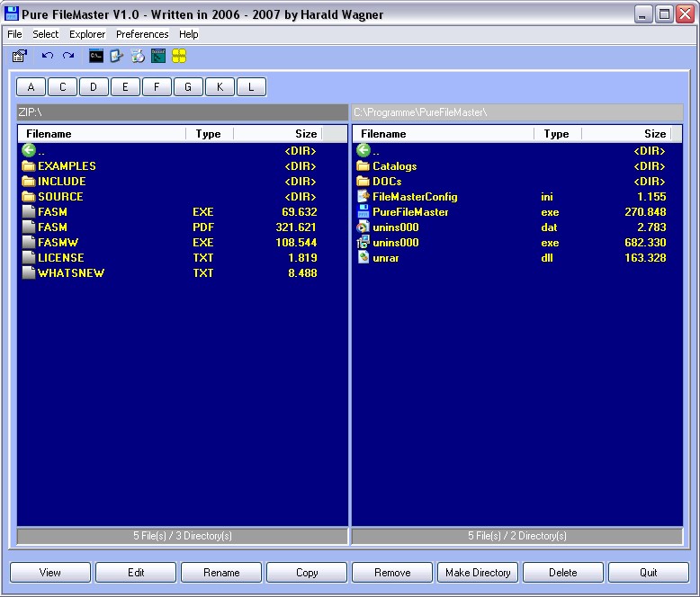Click the yellow split-panel toolbar icon

179,56
